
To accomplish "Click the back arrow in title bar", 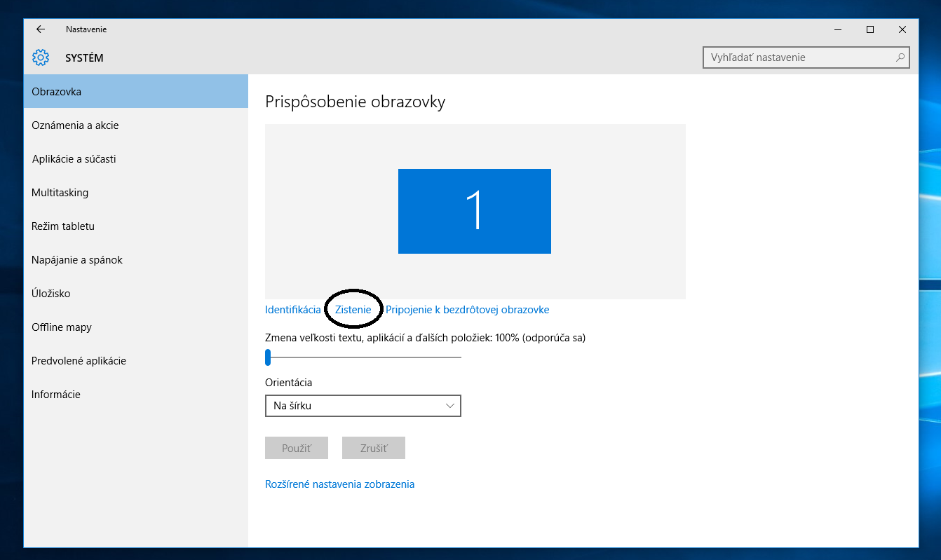I will (x=41, y=29).
